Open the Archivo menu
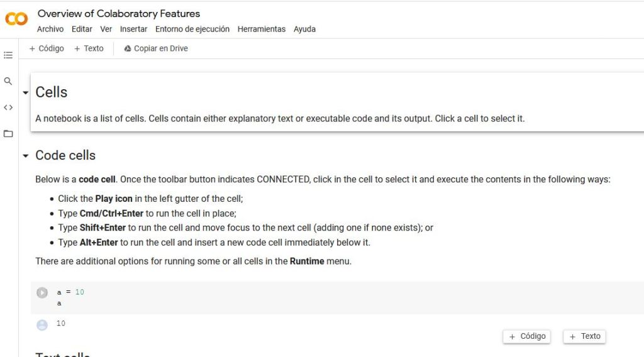The image size is (644, 357). pyautogui.click(x=50, y=29)
